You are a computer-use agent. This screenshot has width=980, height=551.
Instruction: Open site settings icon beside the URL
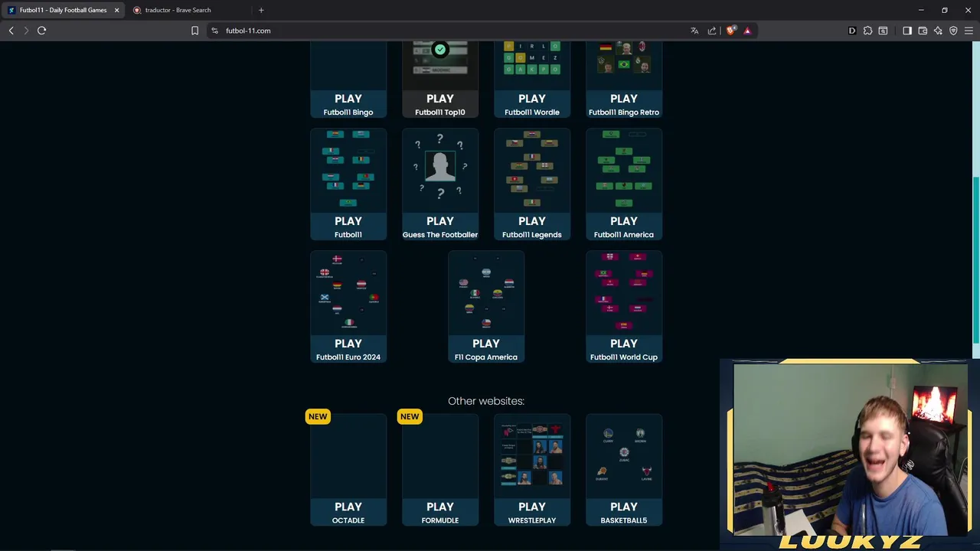pyautogui.click(x=215, y=31)
